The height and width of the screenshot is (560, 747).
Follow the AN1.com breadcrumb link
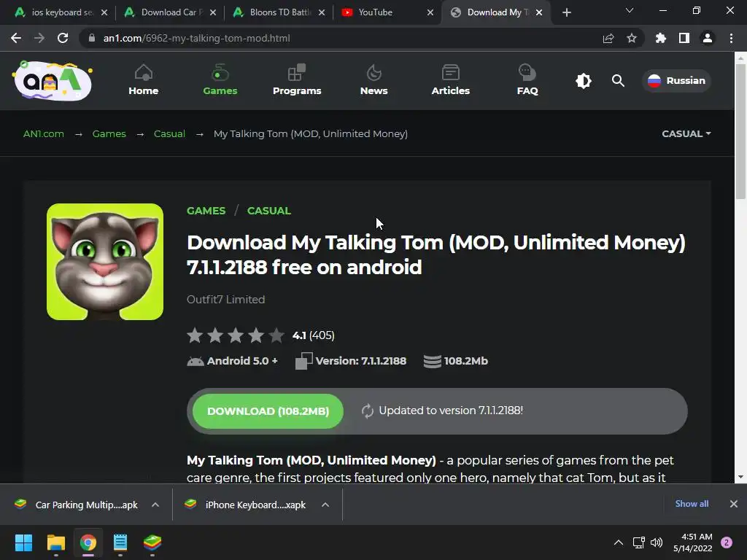pos(43,134)
